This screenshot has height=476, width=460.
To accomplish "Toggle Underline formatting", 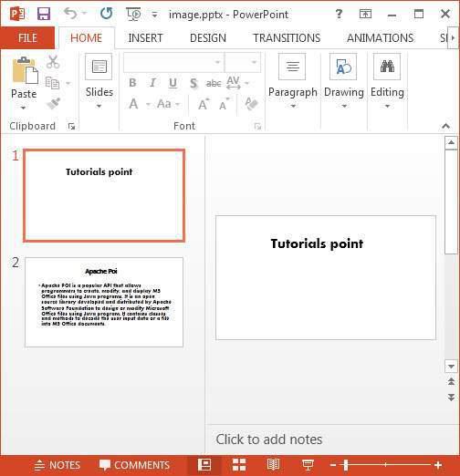I will 173,83.
